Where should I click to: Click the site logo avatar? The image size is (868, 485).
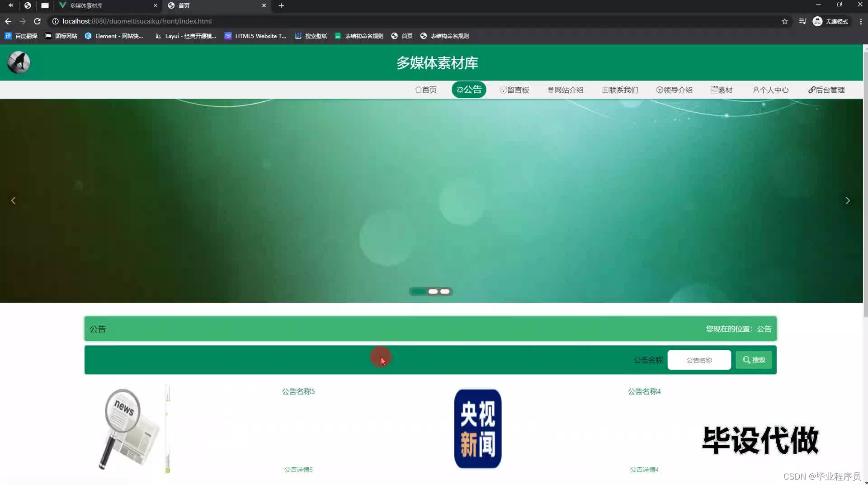tap(19, 62)
